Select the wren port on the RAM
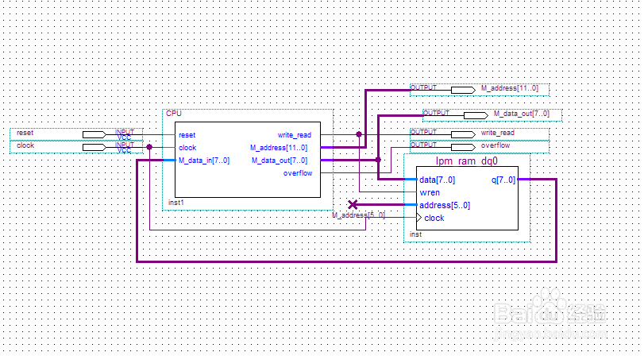 point(430,192)
